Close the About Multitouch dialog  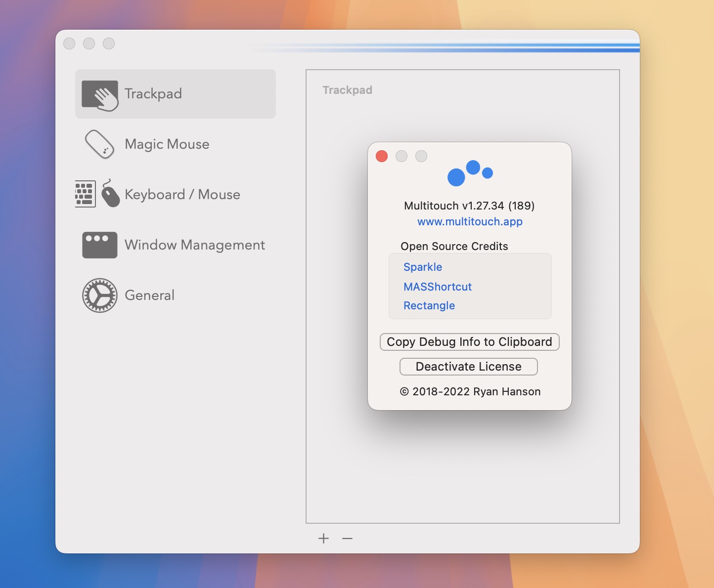coord(382,156)
